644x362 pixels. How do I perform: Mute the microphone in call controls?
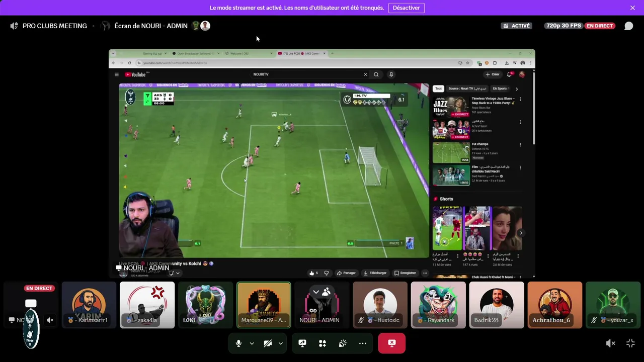(x=238, y=343)
